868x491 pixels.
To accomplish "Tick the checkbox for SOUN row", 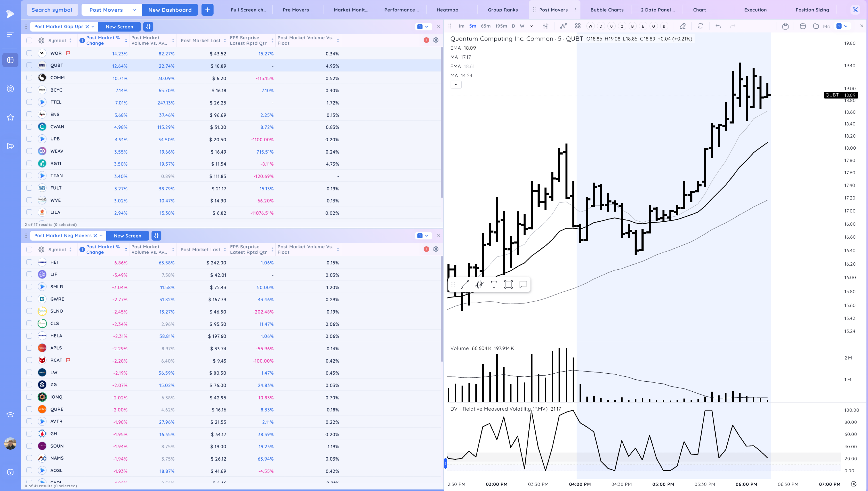I will 29,446.
